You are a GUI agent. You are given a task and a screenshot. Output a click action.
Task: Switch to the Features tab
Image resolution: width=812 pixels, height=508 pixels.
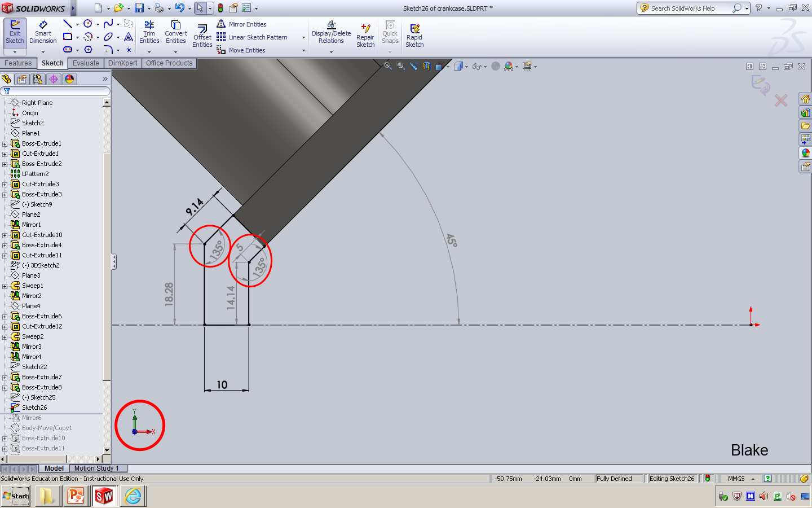pyautogui.click(x=18, y=63)
